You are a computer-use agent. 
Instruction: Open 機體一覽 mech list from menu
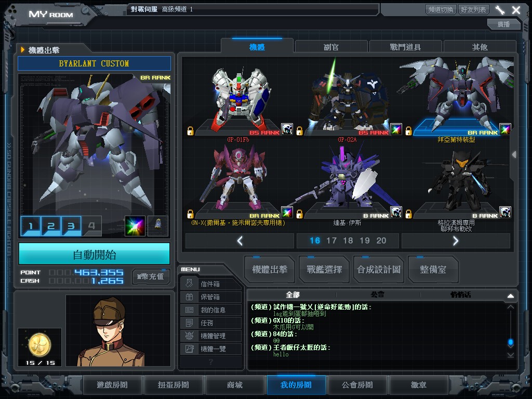coord(211,349)
